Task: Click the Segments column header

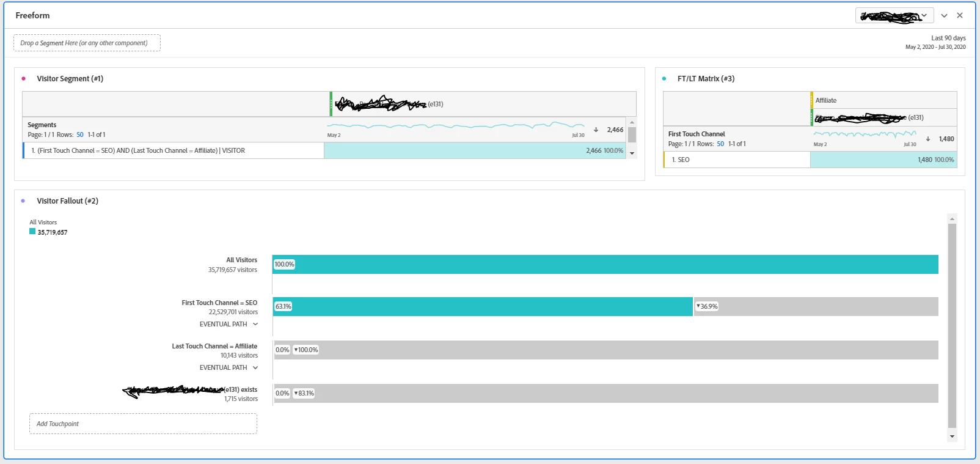Action: coord(42,125)
